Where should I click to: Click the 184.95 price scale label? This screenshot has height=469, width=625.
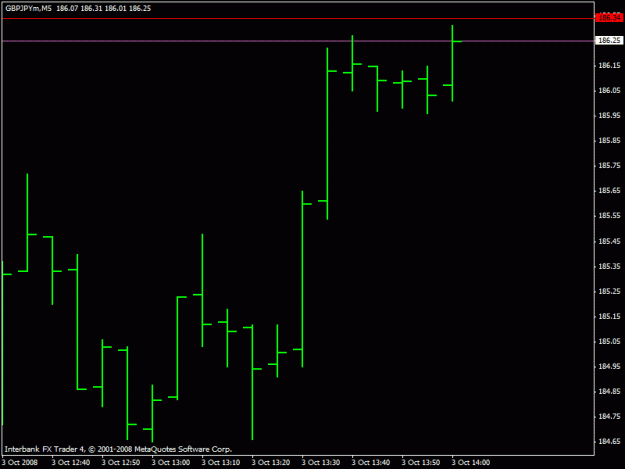pos(609,367)
